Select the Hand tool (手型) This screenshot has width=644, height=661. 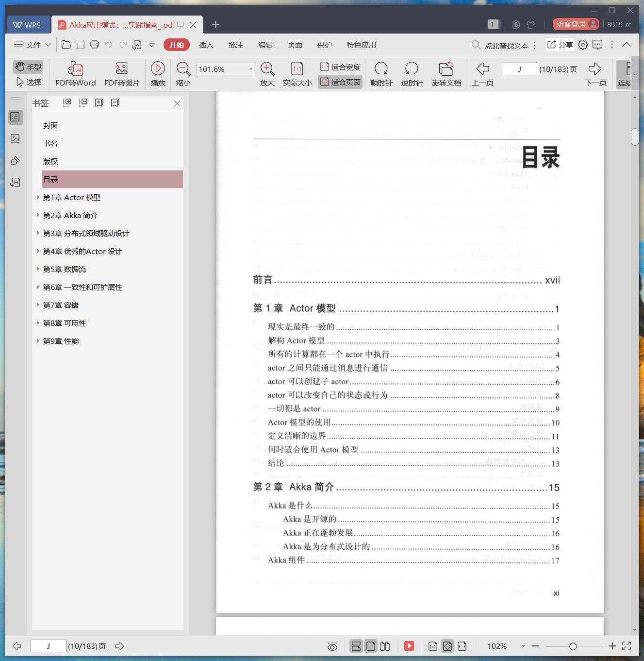tap(28, 67)
